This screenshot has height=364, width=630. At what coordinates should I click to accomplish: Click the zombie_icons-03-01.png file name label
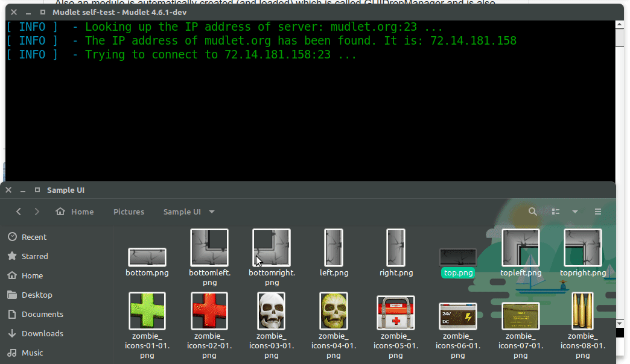[x=272, y=345]
